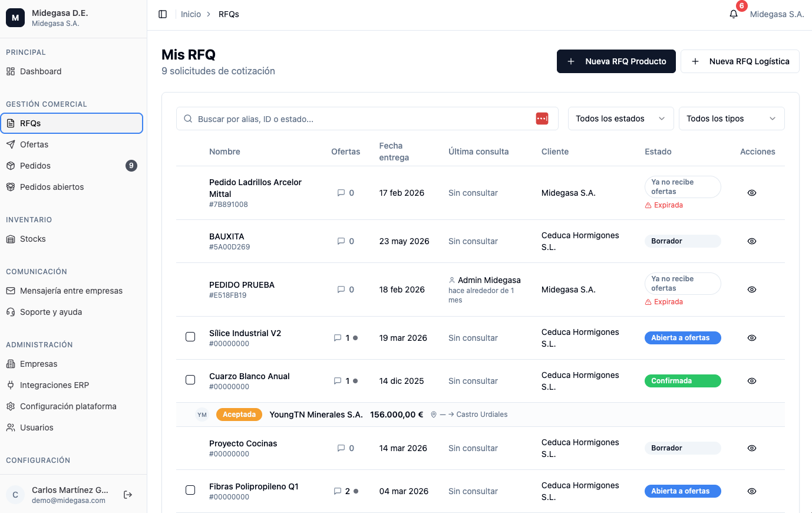This screenshot has height=513, width=812.
Task: Click the red password manager icon in search
Action: click(542, 119)
